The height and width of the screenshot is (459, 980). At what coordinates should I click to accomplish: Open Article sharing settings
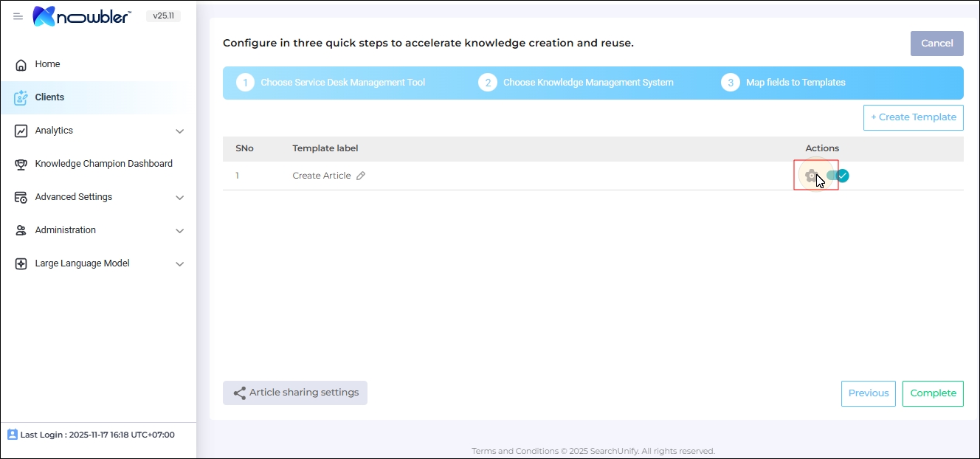(295, 393)
